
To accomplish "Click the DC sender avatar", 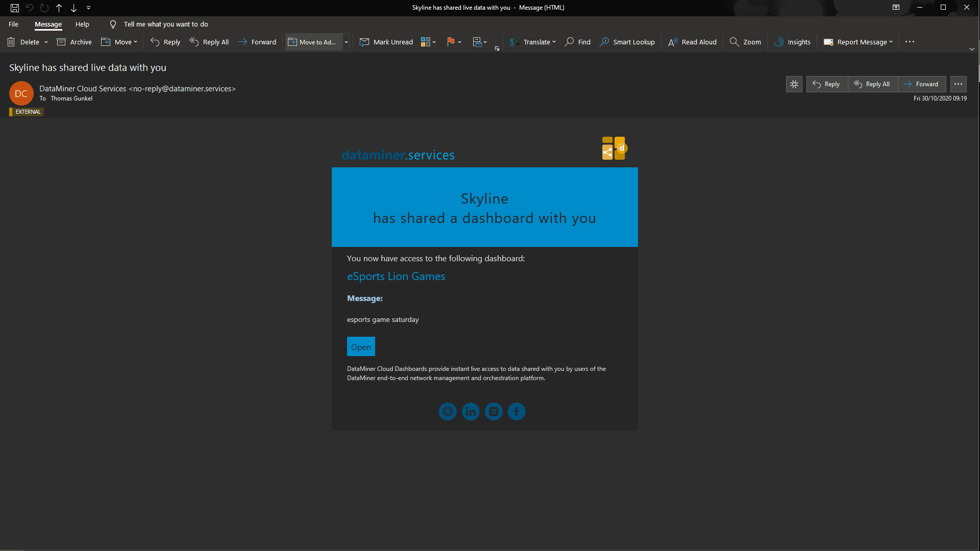I will pyautogui.click(x=21, y=93).
